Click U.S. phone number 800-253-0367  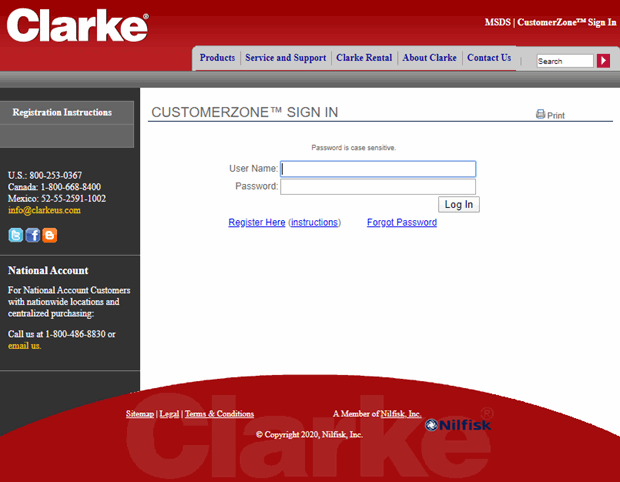(56, 175)
